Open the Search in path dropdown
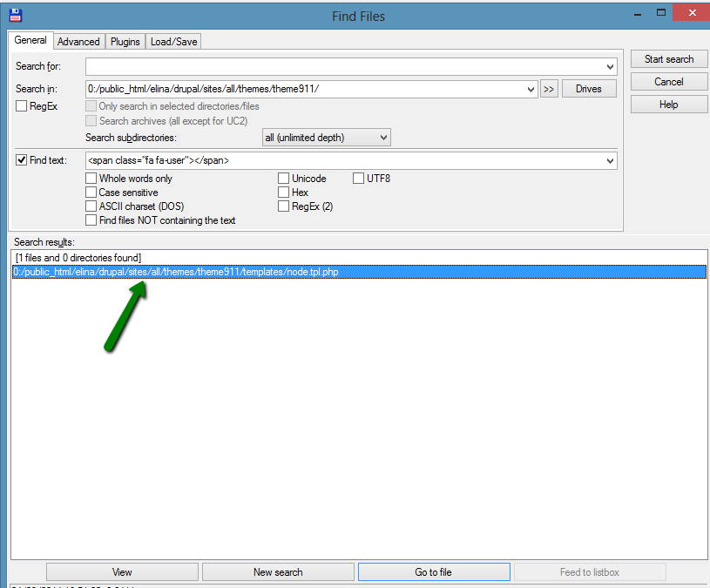 click(530, 88)
